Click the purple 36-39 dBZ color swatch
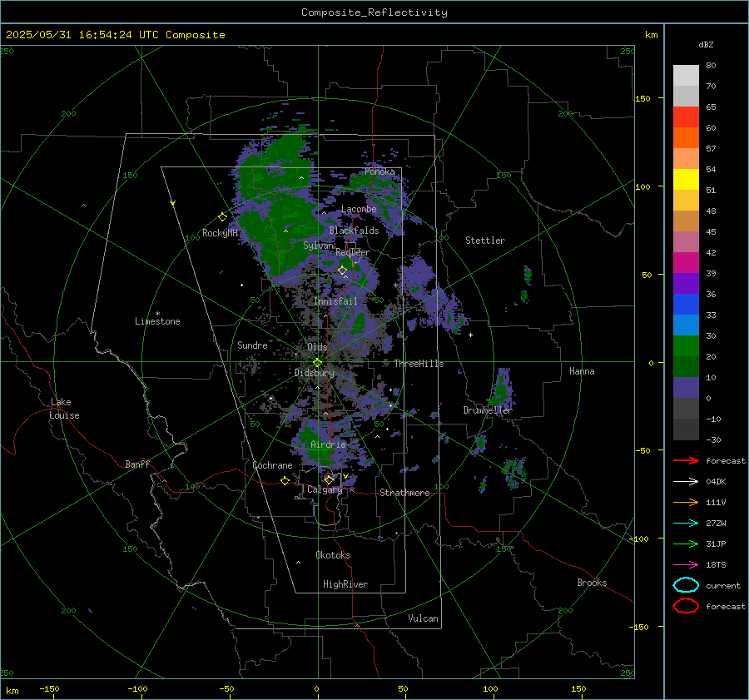Screen dimensions: 749x700 [686, 284]
